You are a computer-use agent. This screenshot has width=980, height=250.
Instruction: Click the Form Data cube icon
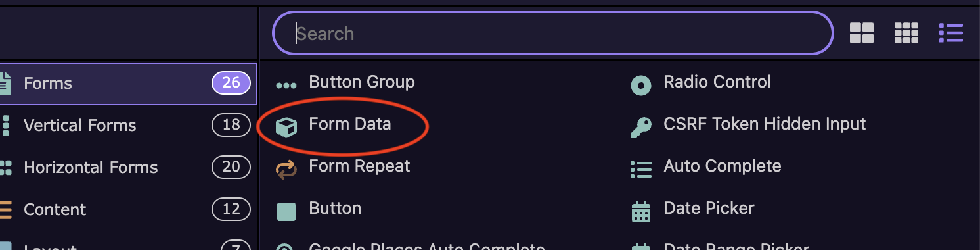tap(286, 126)
